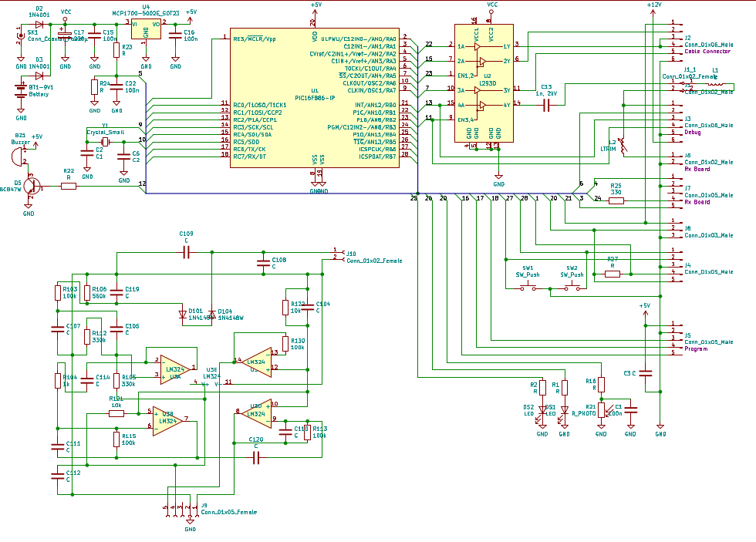Viewport: 756px width, 542px height.
Task: Select resistor R27 symbol
Action: click(613, 274)
